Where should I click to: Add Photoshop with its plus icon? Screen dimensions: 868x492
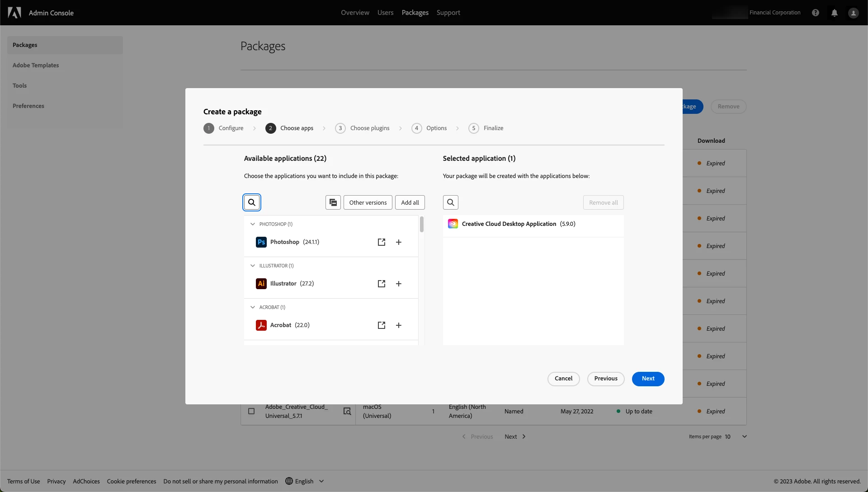(399, 242)
